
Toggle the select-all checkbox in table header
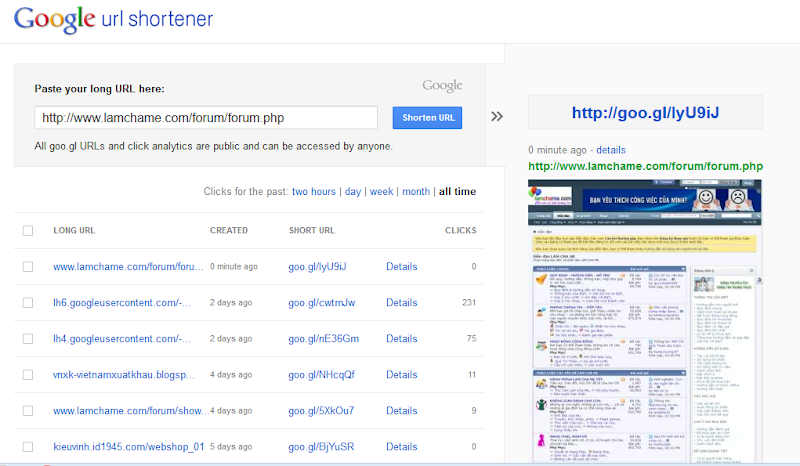[28, 231]
